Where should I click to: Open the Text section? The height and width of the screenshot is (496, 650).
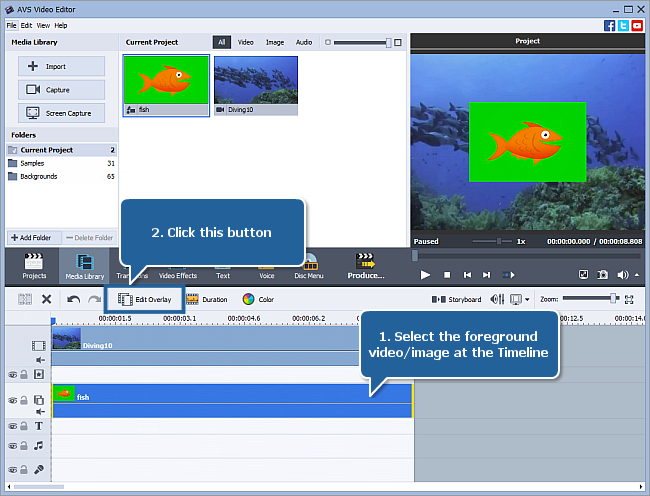223,275
